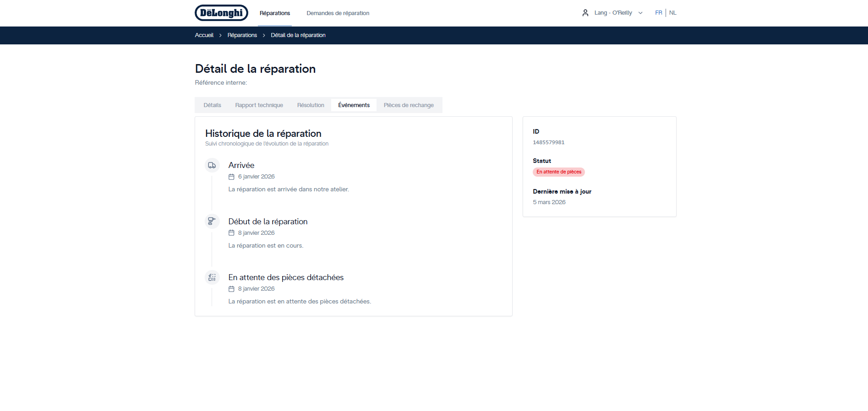Go to the Pièces de rechange tab

pos(409,105)
